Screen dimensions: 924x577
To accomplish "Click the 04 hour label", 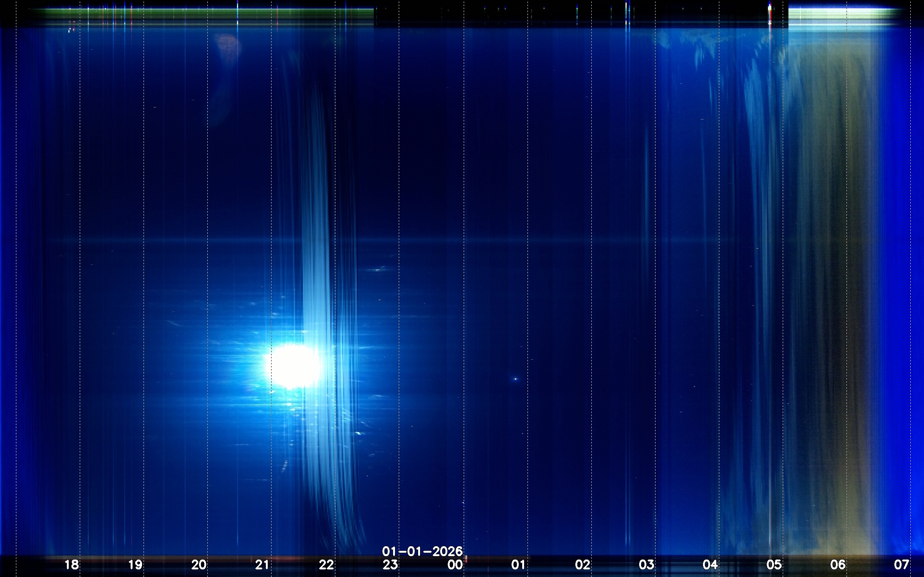I will [710, 564].
